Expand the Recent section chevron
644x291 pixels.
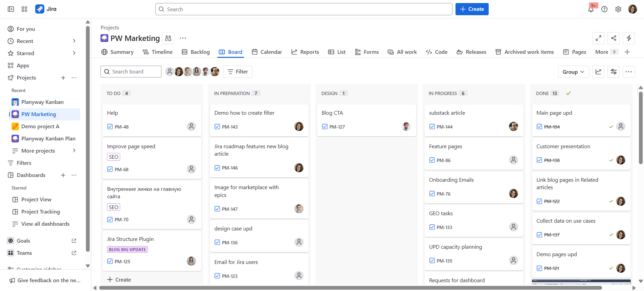(74, 41)
